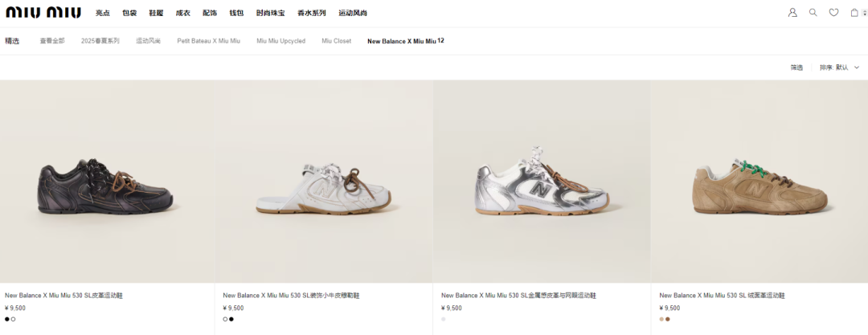Switch to the Miu Miu Upcycled tab

point(280,41)
